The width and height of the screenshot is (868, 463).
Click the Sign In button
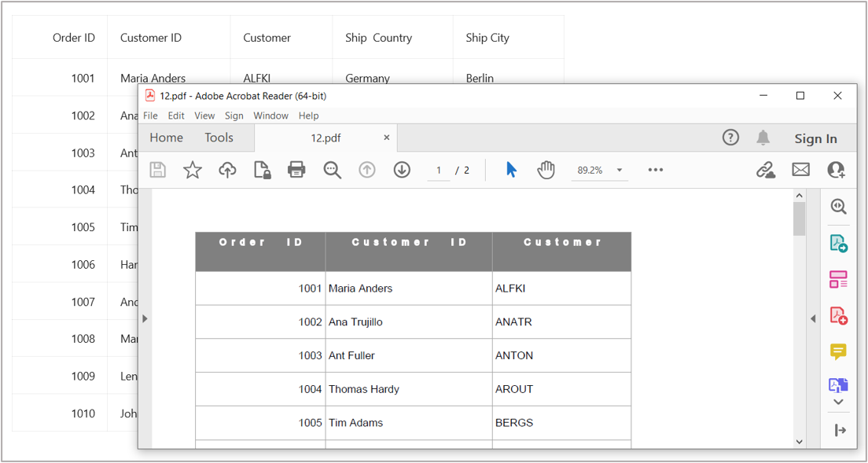pos(815,138)
